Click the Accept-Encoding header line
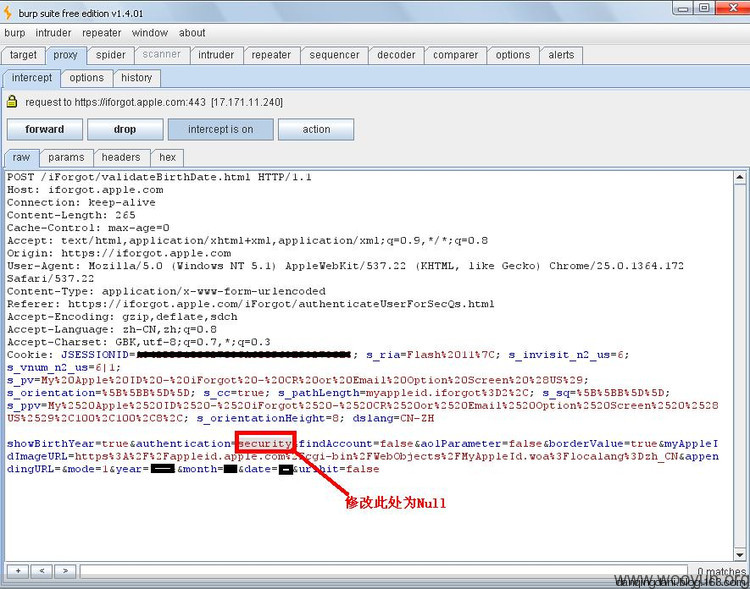 122,317
